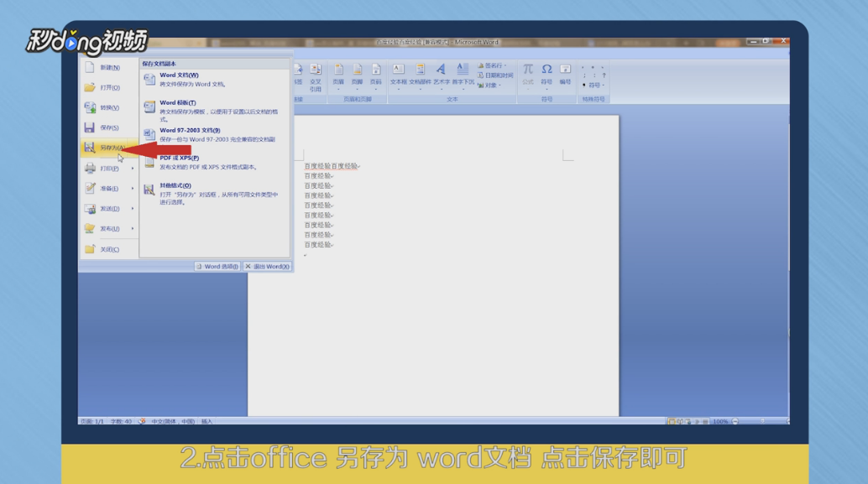Open a file via 打开(O)
Viewport: 868px width, 484px height.
(x=108, y=87)
